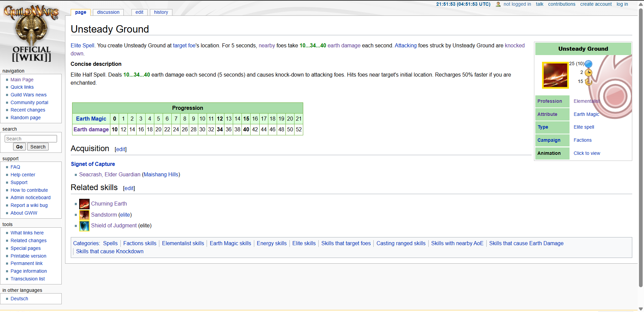Screen dimensions: 644x312
Task: Switch to the discussion tab
Action: click(108, 12)
